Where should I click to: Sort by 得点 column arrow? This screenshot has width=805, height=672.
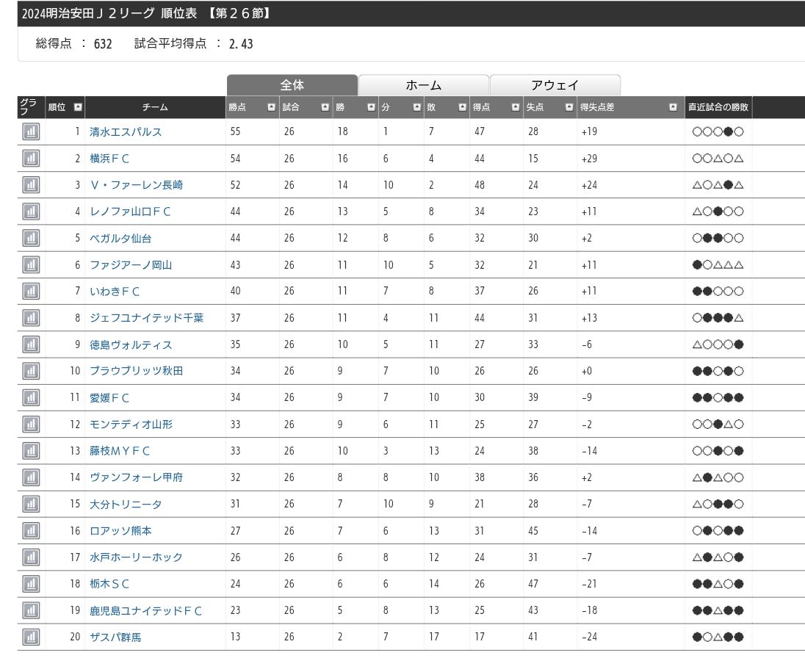point(515,107)
